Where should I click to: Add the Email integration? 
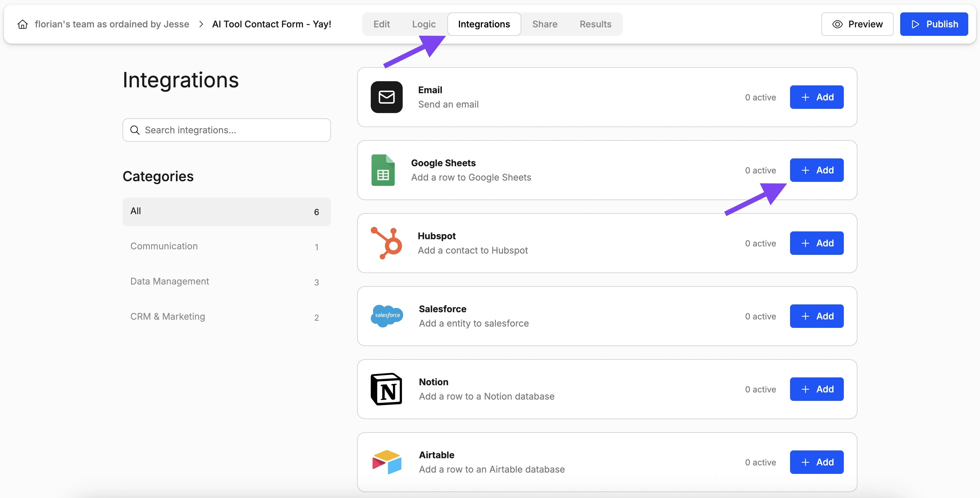tap(817, 97)
